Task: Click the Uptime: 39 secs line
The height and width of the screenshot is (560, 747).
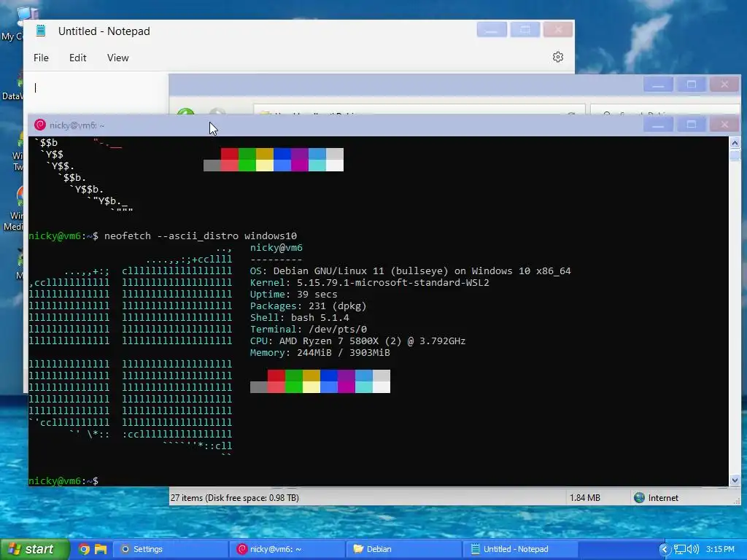Action: click(x=293, y=295)
